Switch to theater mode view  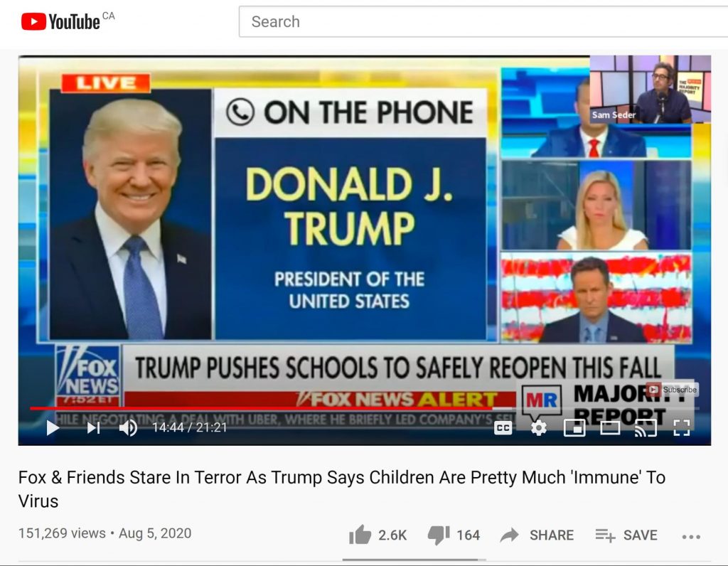[x=610, y=427]
